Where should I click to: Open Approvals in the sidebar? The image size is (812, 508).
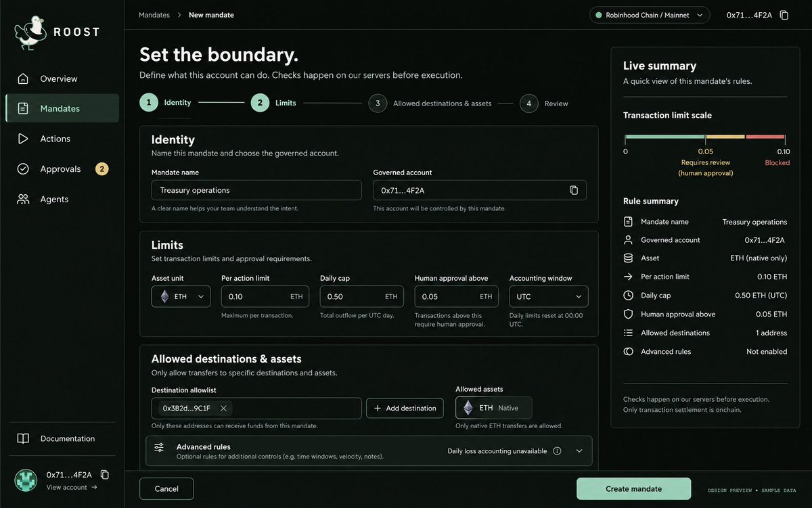click(x=62, y=169)
